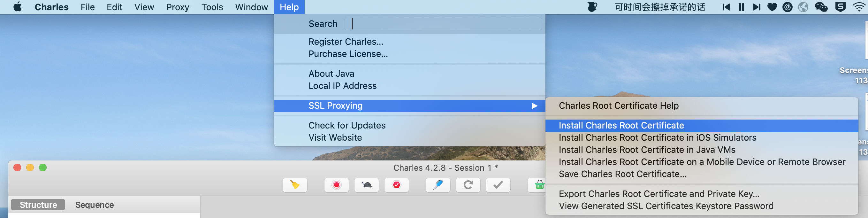Click the WeChat icon in menu bar
Viewport: 868px width, 218px height.
pyautogui.click(x=821, y=7)
